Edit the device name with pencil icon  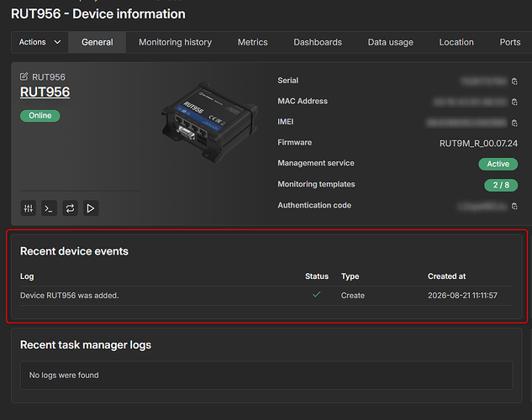[x=24, y=76]
